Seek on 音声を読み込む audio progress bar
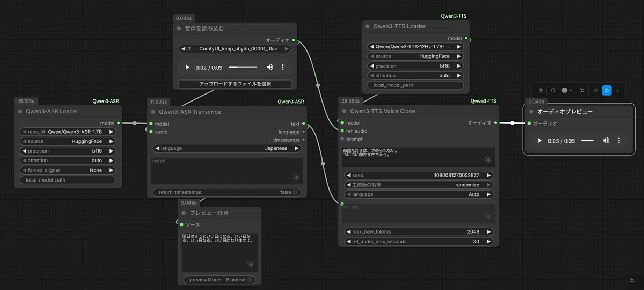 tap(243, 67)
